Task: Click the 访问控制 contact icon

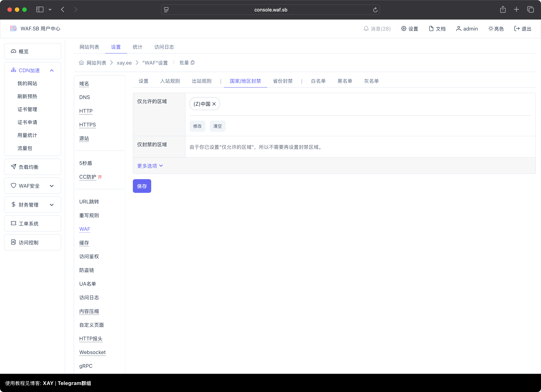Action: tap(14, 242)
